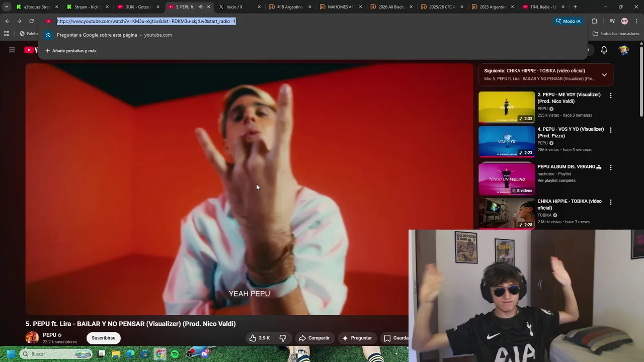Click the Compartir share button

pos(314,338)
